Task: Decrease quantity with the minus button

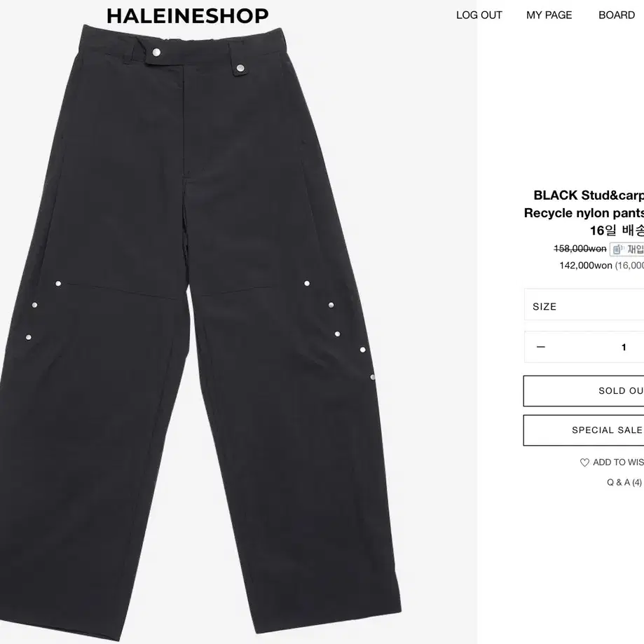Action: (541, 347)
